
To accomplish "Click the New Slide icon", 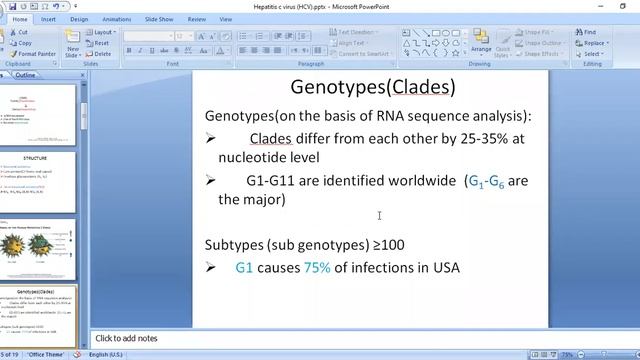I will [73, 37].
